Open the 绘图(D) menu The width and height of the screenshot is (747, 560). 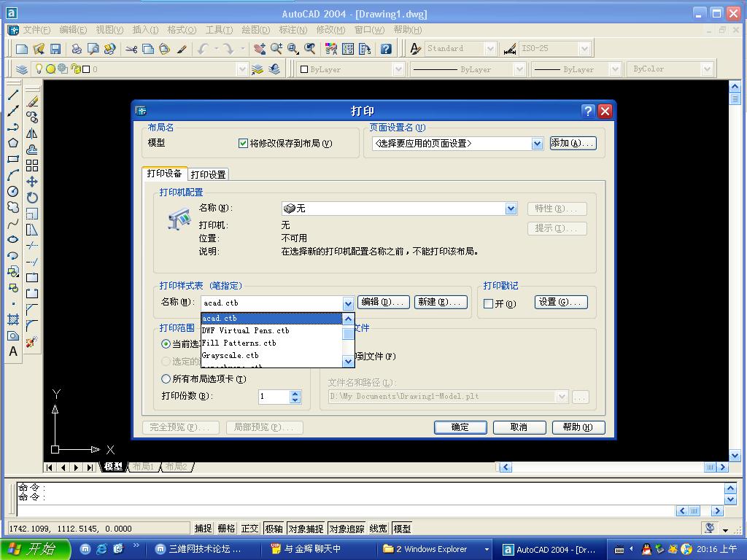(x=256, y=30)
